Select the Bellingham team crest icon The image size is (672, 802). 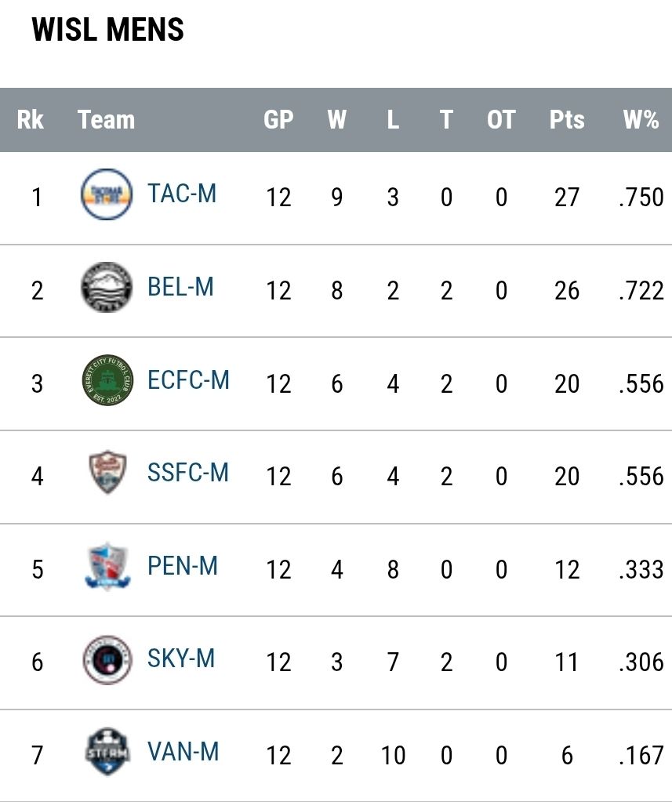(x=107, y=288)
